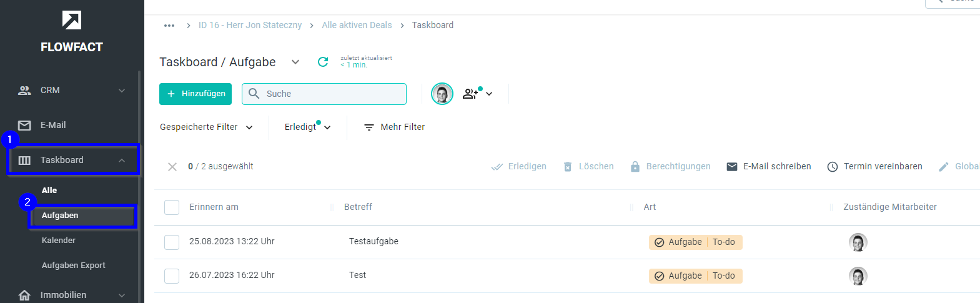Select Aufgaben Export in the sidebar
The height and width of the screenshot is (303, 980).
coord(74,266)
